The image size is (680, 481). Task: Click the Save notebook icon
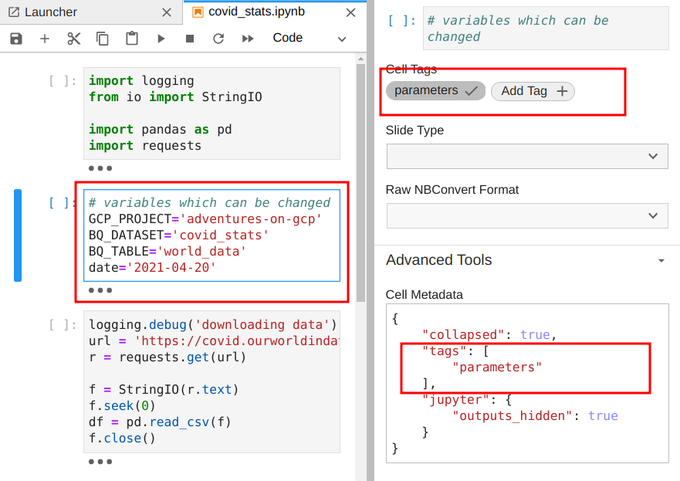(x=16, y=38)
